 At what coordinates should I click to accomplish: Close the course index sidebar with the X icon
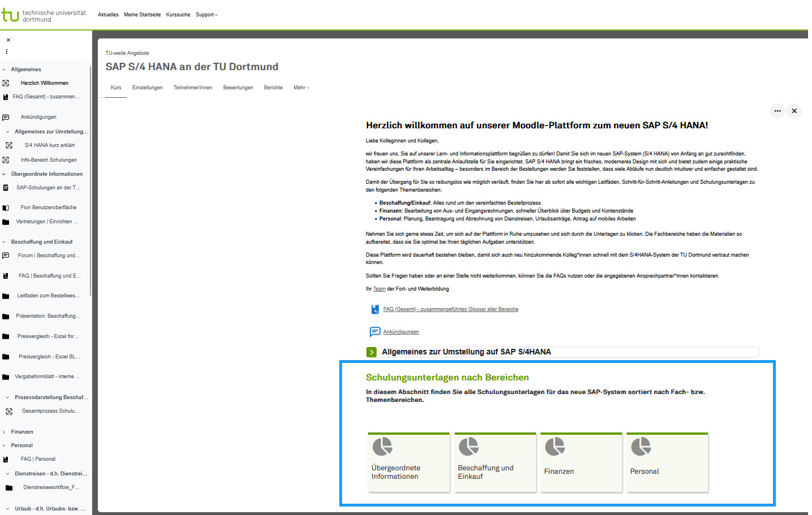coord(8,40)
